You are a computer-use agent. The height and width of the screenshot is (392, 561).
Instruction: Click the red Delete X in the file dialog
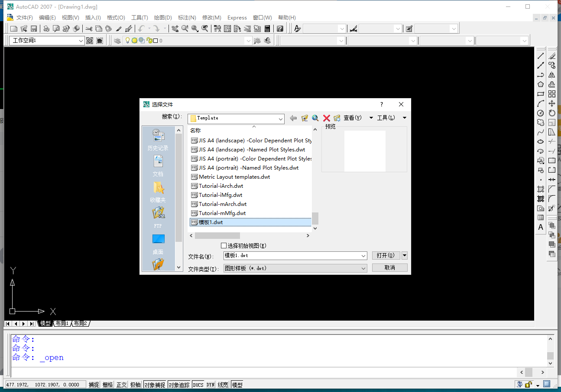coord(327,118)
